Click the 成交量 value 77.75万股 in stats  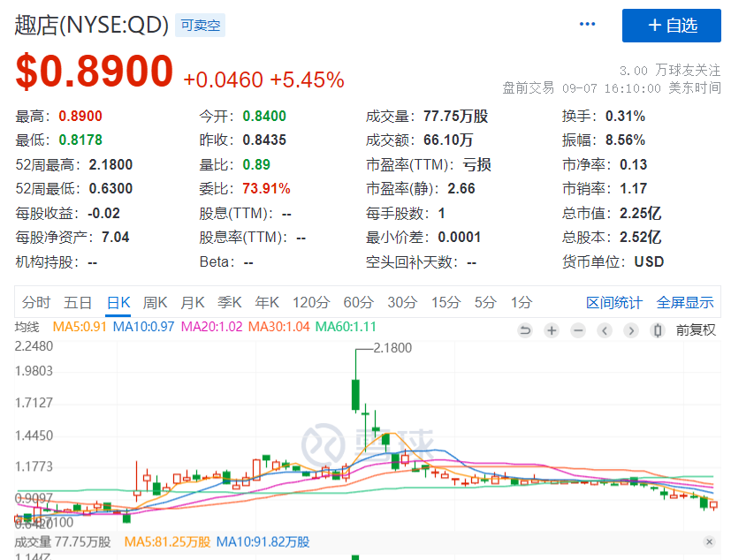[455, 116]
